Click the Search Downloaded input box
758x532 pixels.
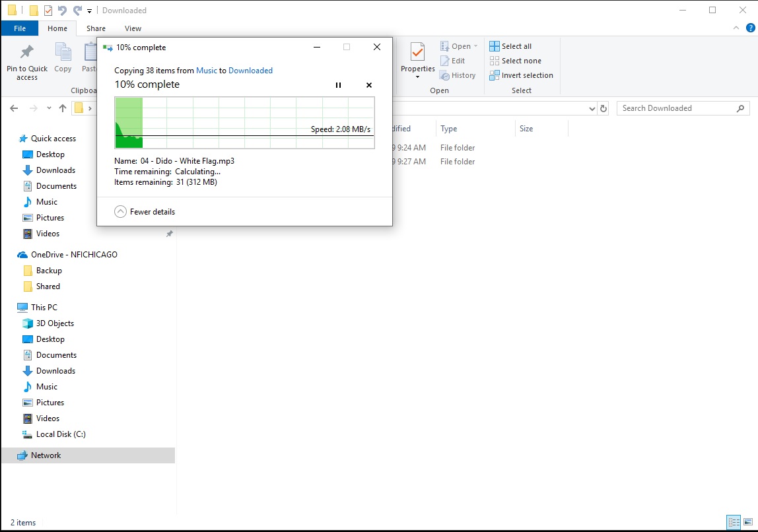[x=677, y=108]
